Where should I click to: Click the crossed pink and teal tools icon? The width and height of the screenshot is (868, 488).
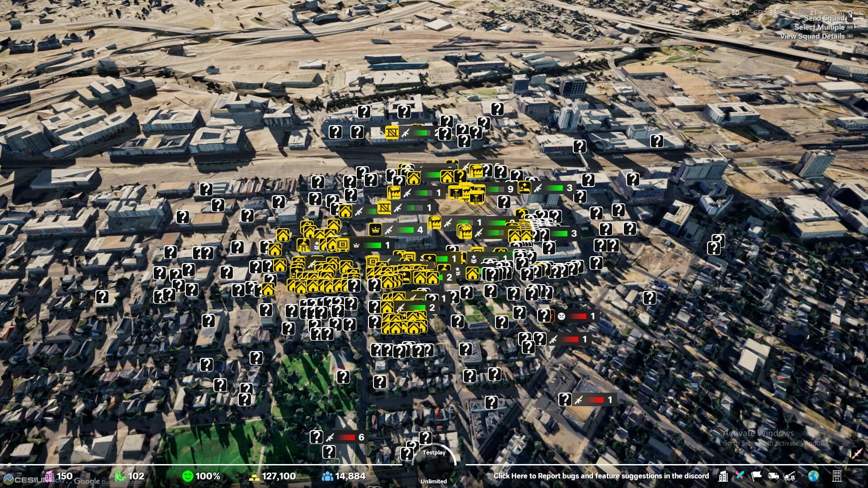click(x=740, y=475)
